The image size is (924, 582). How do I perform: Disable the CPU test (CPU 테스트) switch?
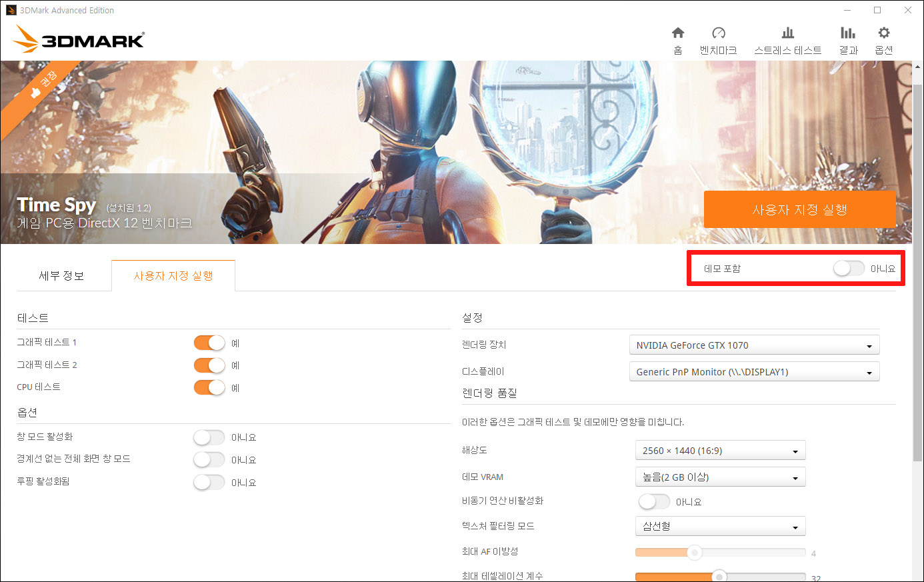point(209,387)
